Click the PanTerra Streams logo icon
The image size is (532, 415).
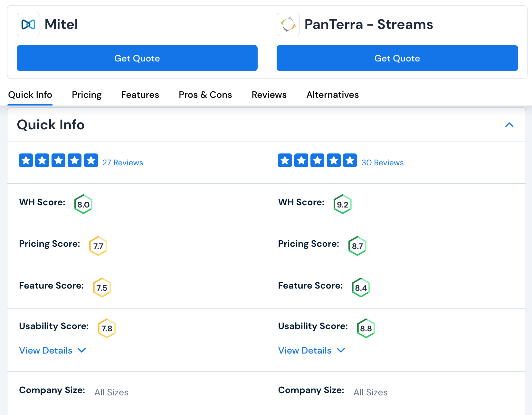coord(288,24)
